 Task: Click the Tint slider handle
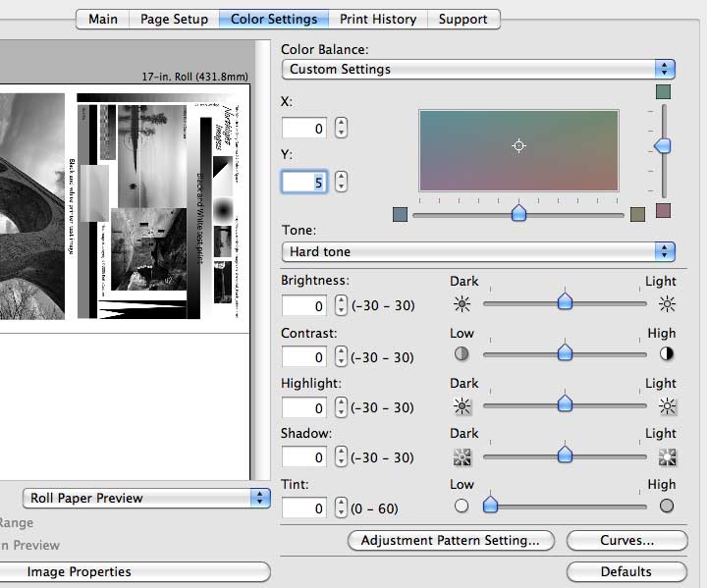pyautogui.click(x=491, y=505)
